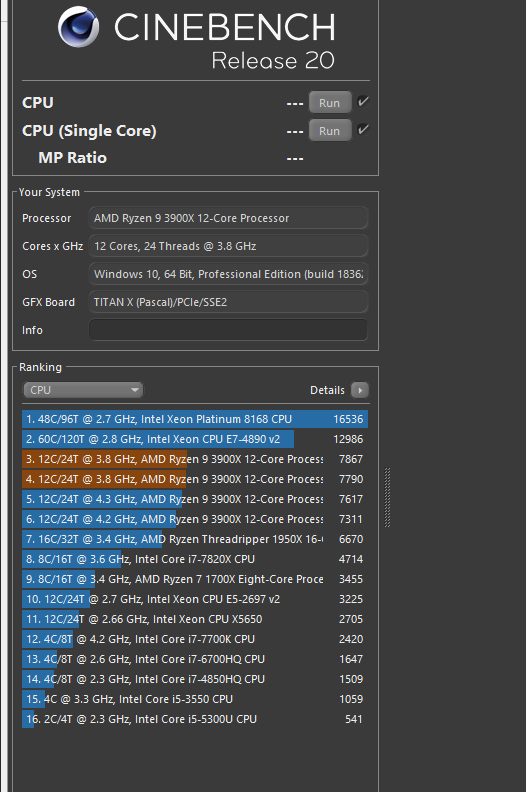Image resolution: width=526 pixels, height=792 pixels.
Task: Toggle the CPU (Single Core) test checkbox
Action: [363, 130]
